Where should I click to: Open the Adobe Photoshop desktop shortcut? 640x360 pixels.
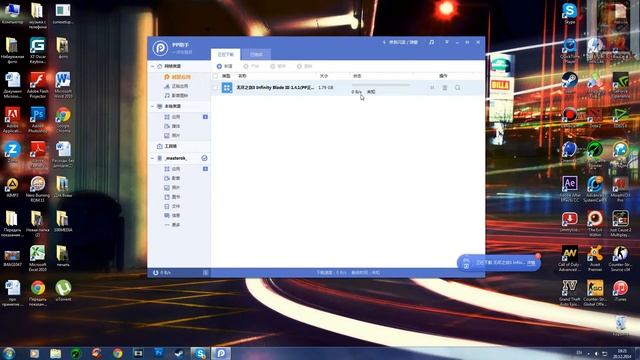(x=38, y=119)
